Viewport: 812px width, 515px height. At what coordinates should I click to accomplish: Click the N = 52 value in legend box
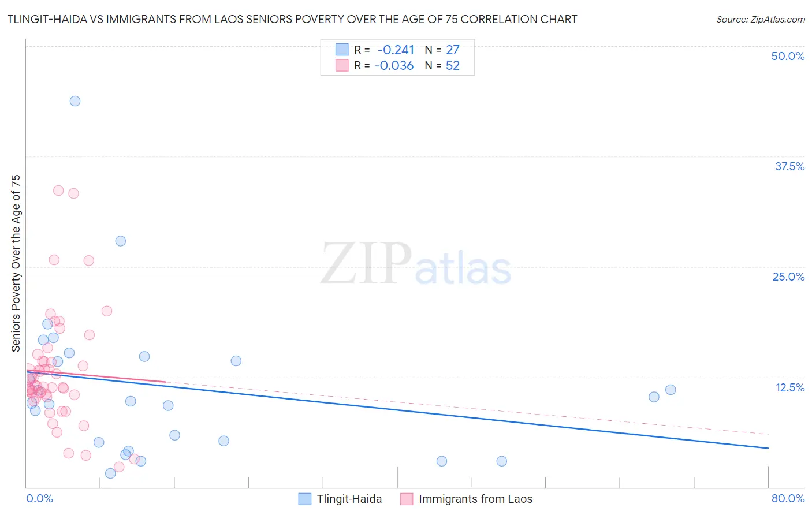tap(442, 65)
